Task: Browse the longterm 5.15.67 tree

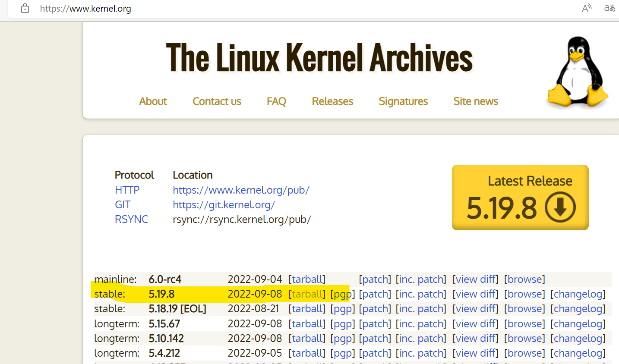Action: click(524, 324)
